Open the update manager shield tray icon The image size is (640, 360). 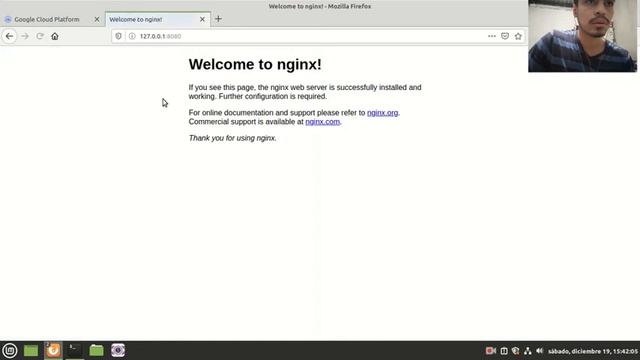[x=516, y=351]
